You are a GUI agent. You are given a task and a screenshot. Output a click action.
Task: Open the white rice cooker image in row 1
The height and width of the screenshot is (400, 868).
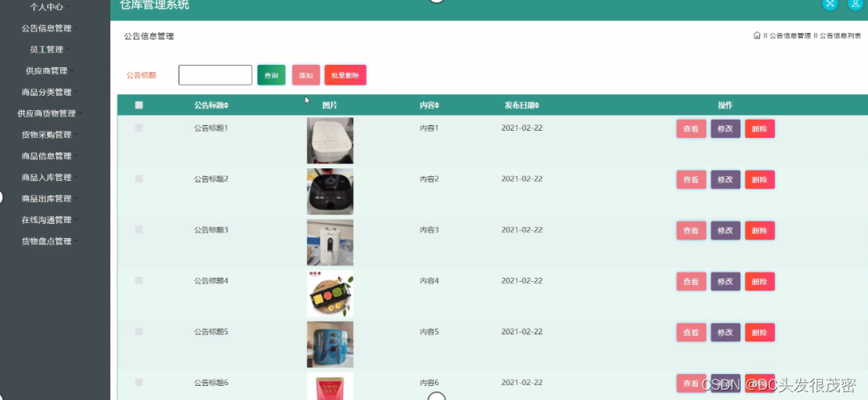click(330, 141)
